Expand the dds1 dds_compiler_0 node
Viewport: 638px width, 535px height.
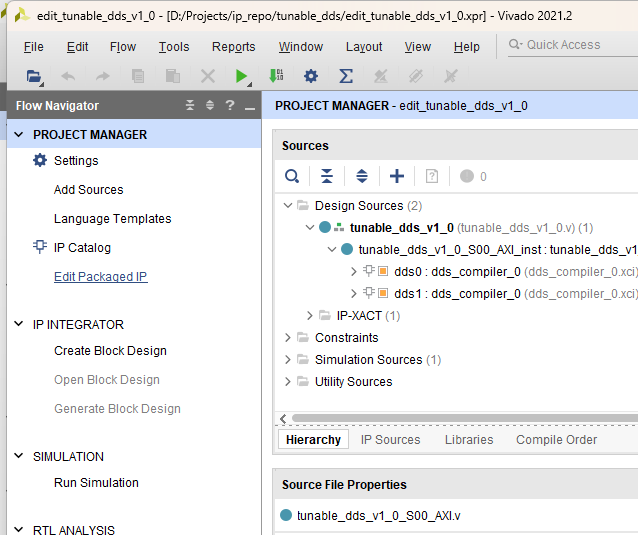(354, 293)
